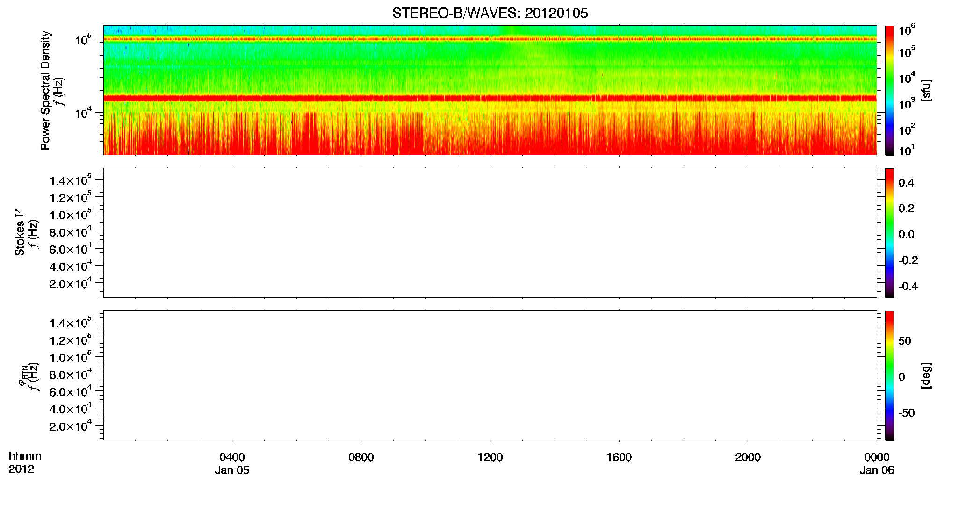Click the phi RTN degrees color bar
The height and width of the screenshot is (505, 980).
[889, 375]
